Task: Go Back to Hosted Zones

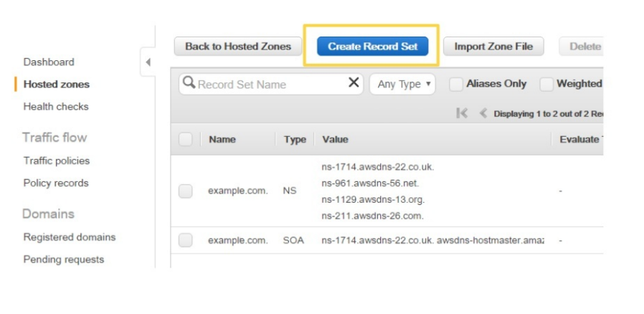Action: coord(238,47)
